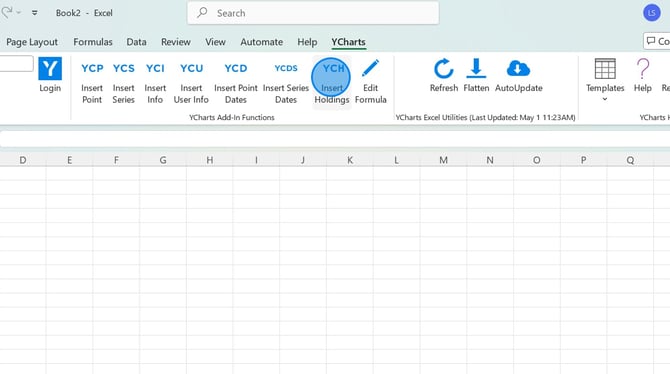Open the LS user account avatar

(652, 13)
